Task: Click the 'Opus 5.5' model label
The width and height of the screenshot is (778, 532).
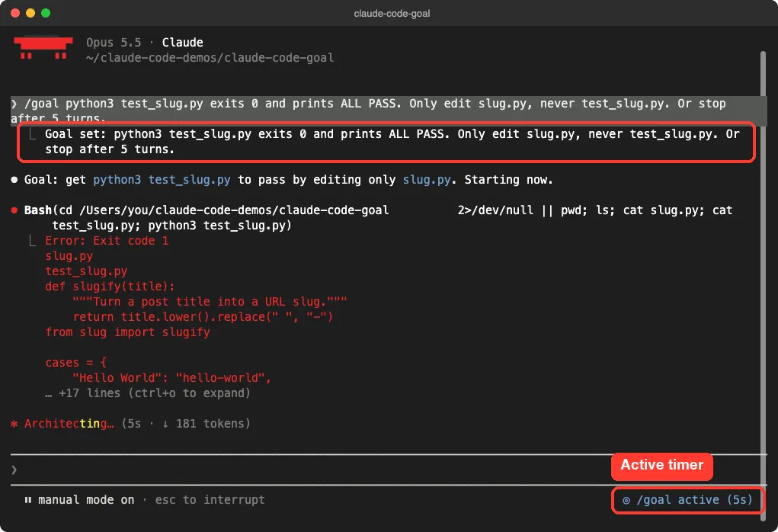Action: point(114,43)
